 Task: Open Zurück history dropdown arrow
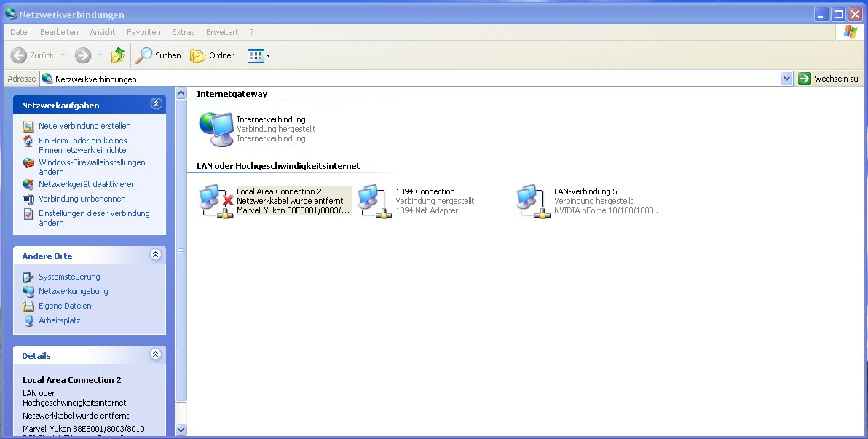pos(63,55)
